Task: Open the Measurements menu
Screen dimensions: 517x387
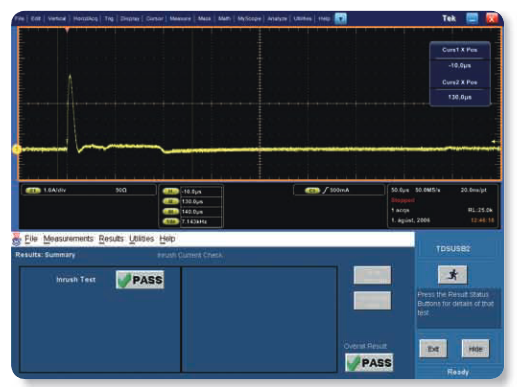Action: tap(68, 239)
